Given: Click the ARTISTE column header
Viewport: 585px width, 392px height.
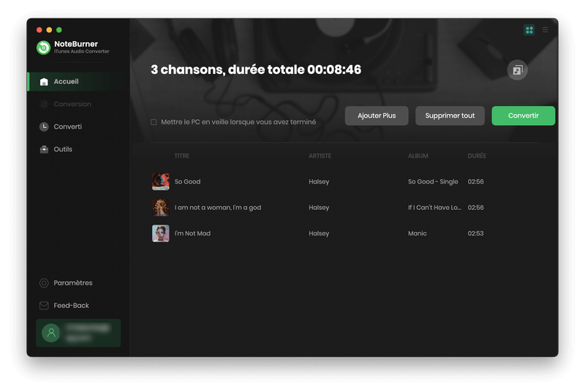Looking at the screenshot, I should (320, 156).
